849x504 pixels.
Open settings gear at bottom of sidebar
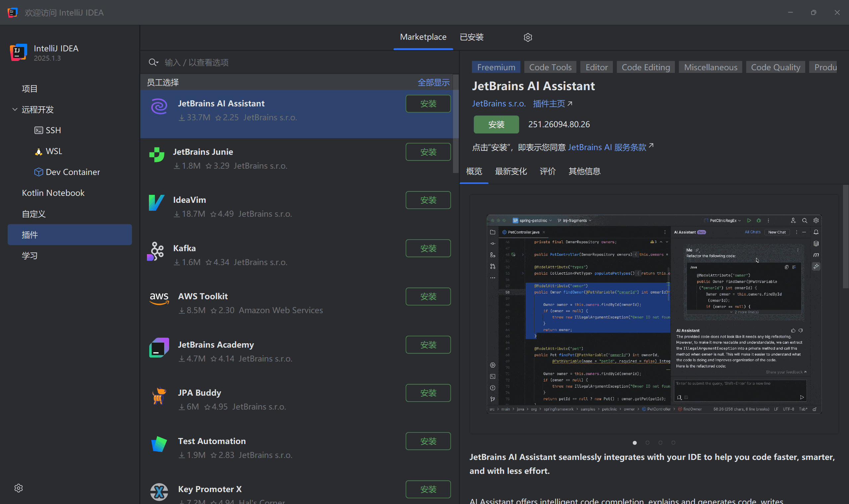pyautogui.click(x=19, y=488)
